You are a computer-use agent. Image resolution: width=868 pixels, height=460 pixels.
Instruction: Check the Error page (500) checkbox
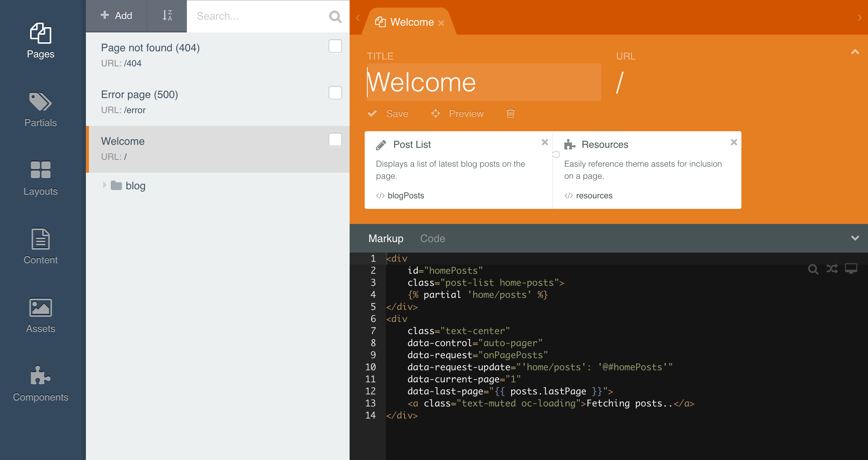tap(335, 93)
